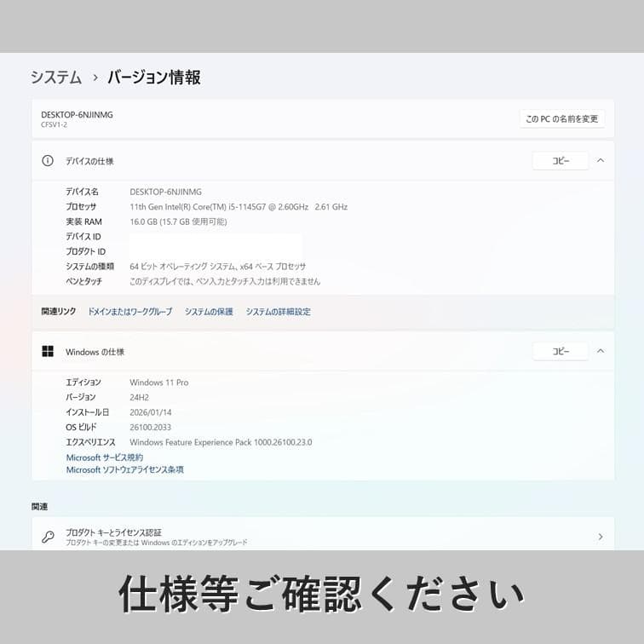Click the CFSV1-2 model text
The image size is (644, 644).
(x=54, y=125)
